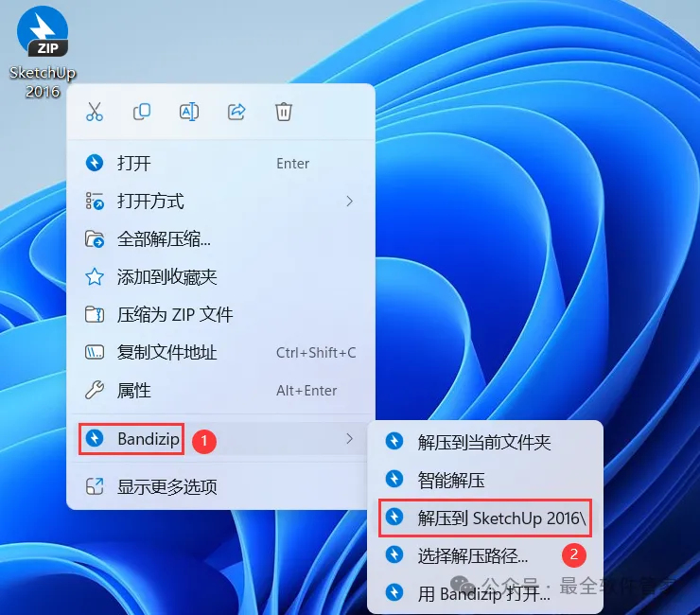Open 属性 from the context menu
The width and height of the screenshot is (700, 615).
(221, 391)
